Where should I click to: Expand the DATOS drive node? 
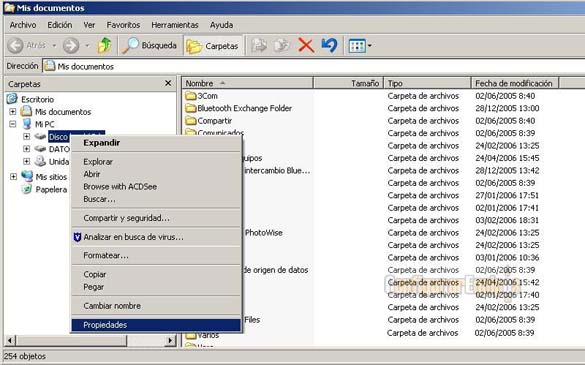[26, 149]
